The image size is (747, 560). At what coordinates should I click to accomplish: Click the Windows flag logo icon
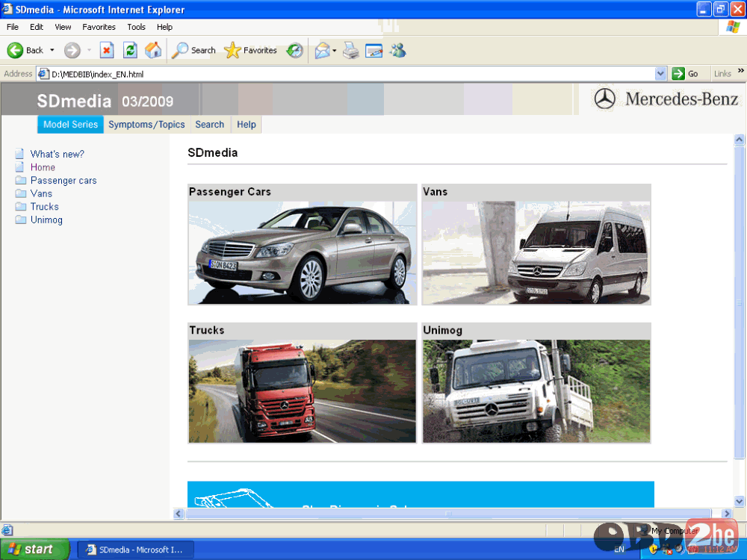pyautogui.click(x=733, y=27)
